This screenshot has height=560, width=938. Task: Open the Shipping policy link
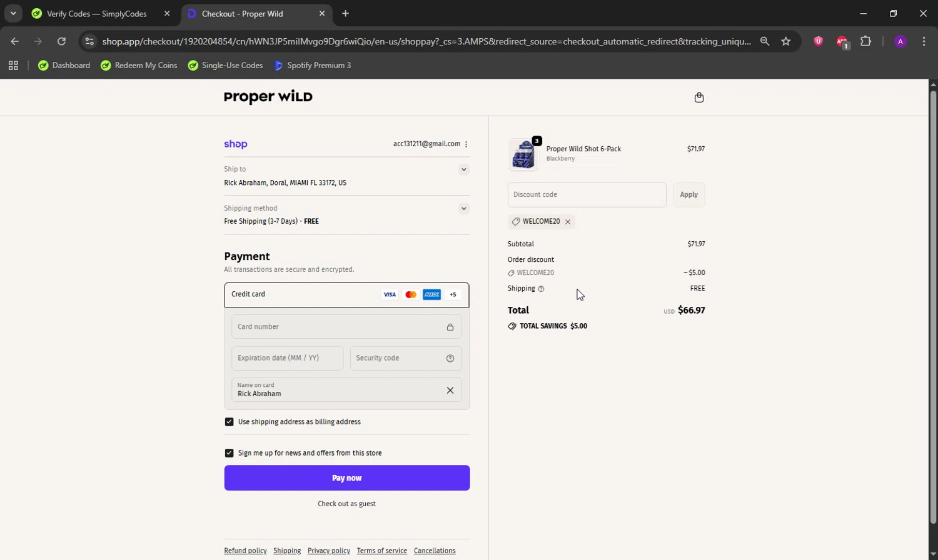287,551
